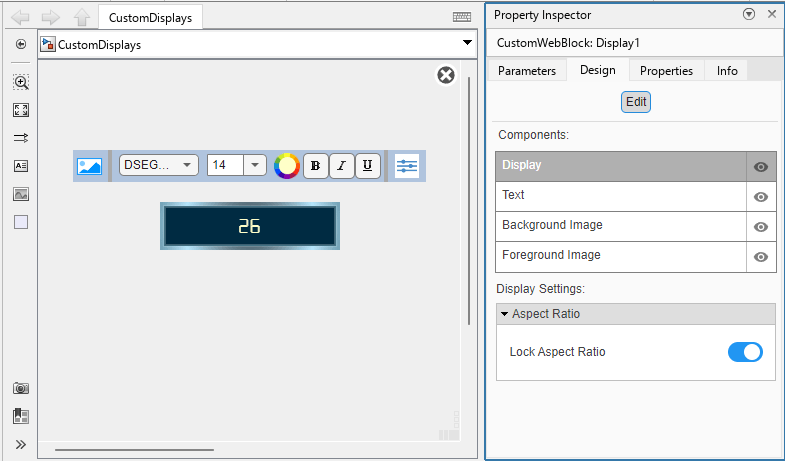Click the screenshot camera icon

click(21, 388)
